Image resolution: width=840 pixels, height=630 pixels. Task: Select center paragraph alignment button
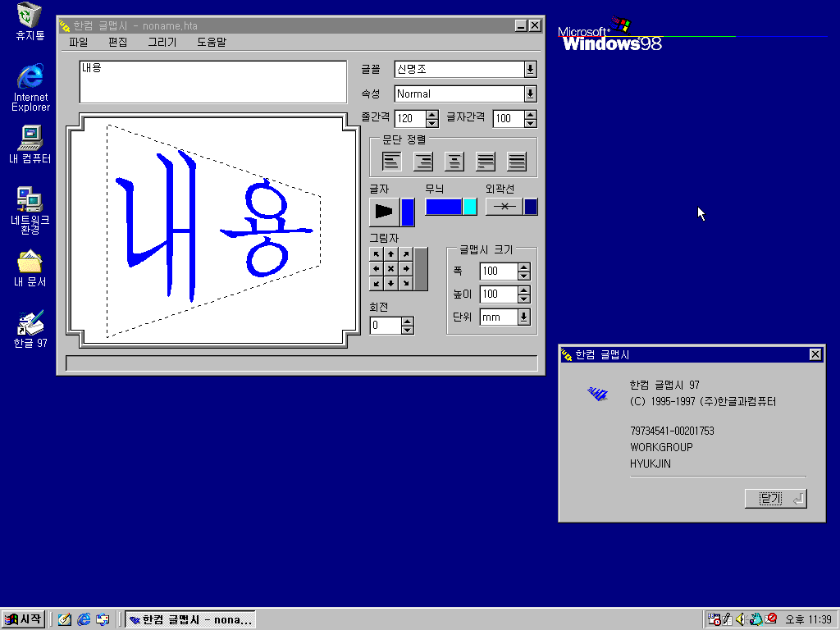point(454,162)
